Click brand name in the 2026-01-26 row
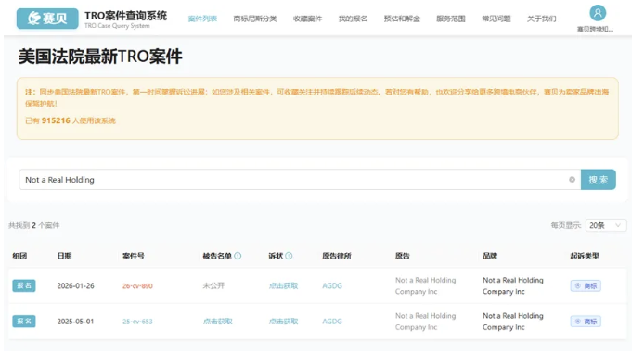 (x=513, y=286)
